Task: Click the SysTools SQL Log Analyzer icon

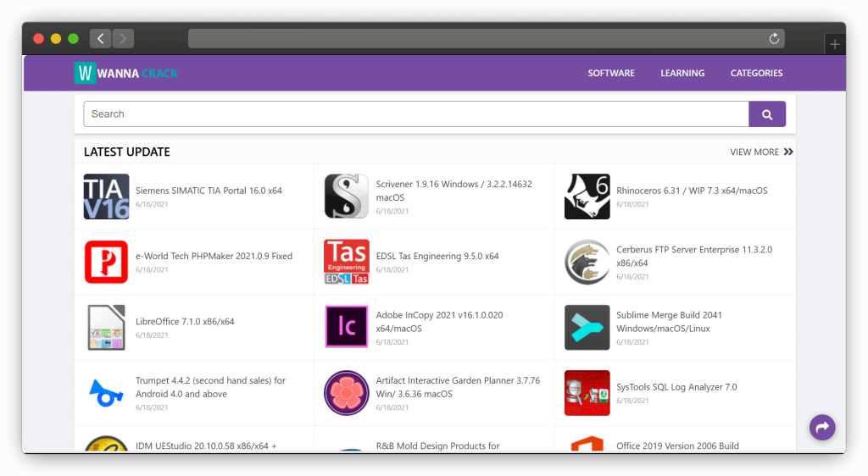Action: pos(587,392)
